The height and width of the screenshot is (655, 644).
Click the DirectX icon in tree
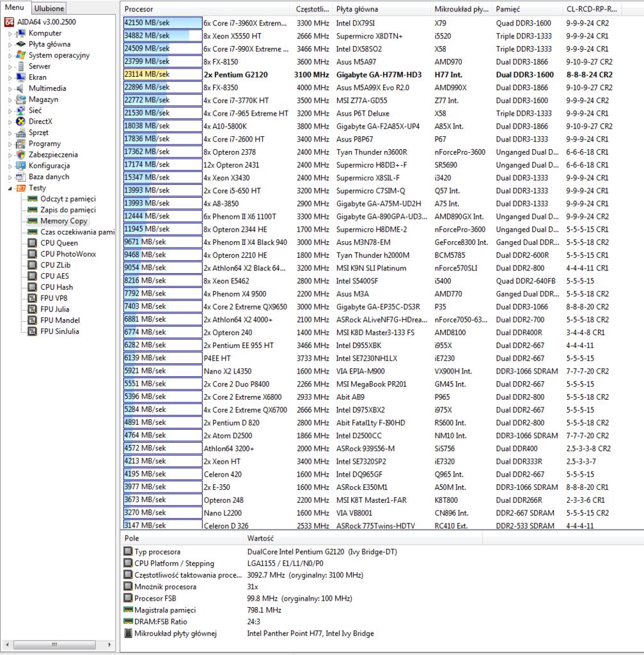pyautogui.click(x=20, y=122)
